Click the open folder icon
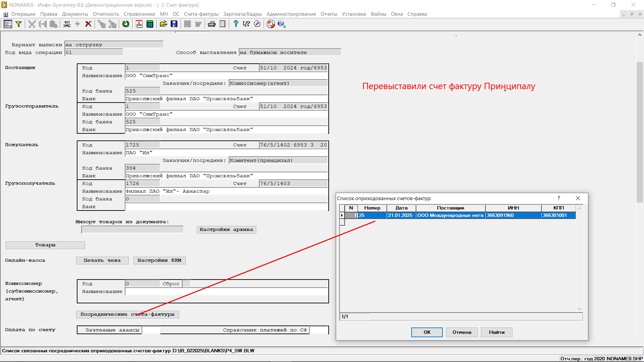 click(163, 24)
